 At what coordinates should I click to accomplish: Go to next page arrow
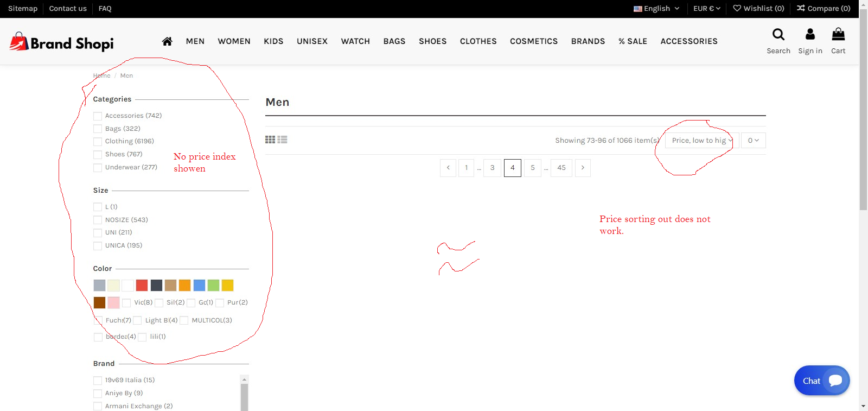583,168
